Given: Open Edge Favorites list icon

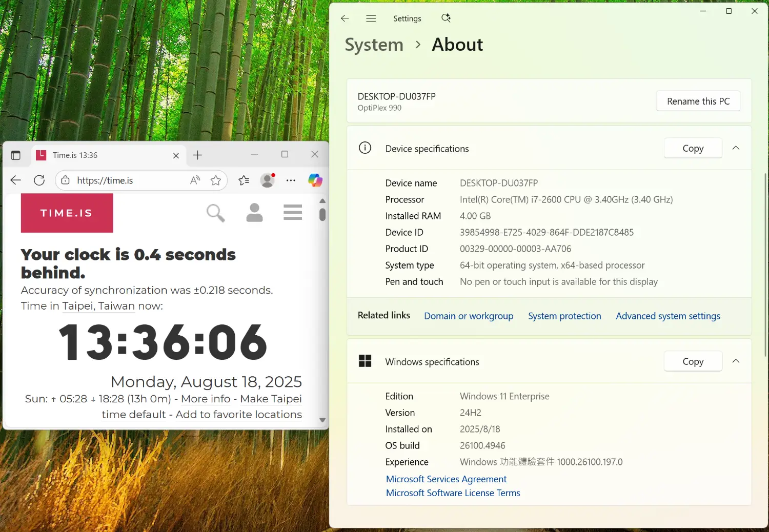Looking at the screenshot, I should pos(244,180).
